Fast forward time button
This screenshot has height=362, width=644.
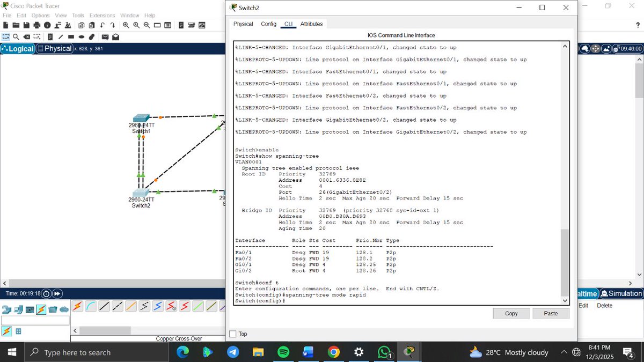point(57,294)
